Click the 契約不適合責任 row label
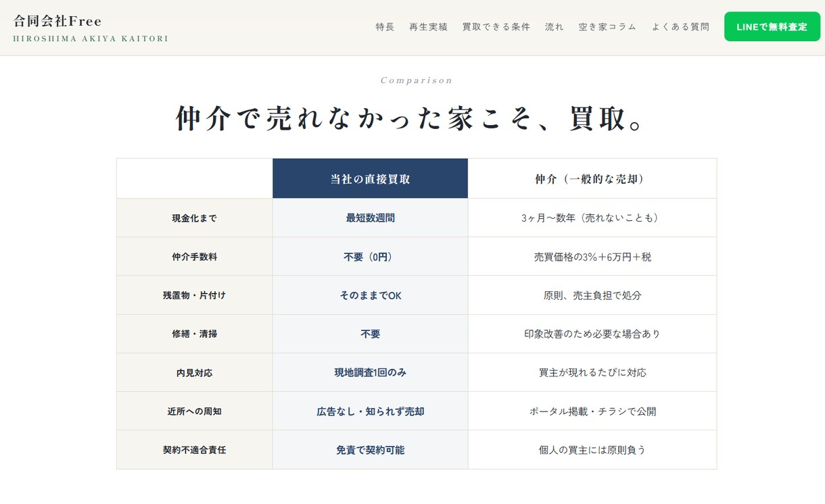The width and height of the screenshot is (825, 504). click(194, 449)
